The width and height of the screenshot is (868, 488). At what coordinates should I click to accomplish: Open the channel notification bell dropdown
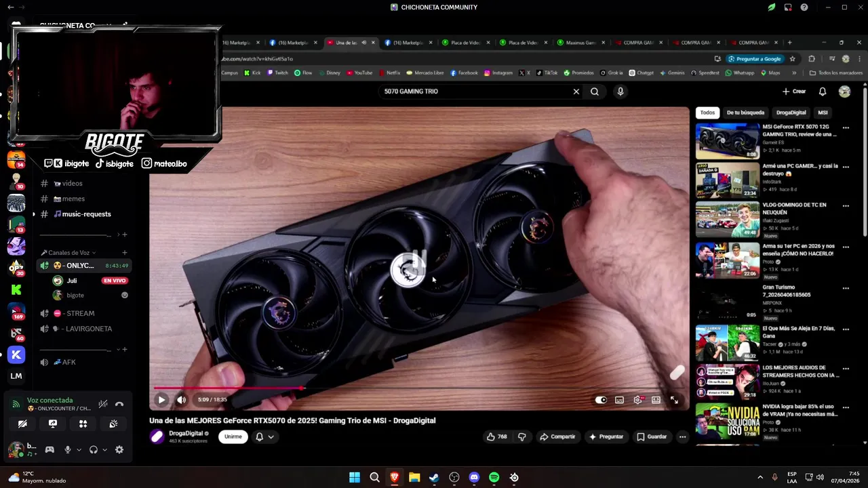(264, 436)
